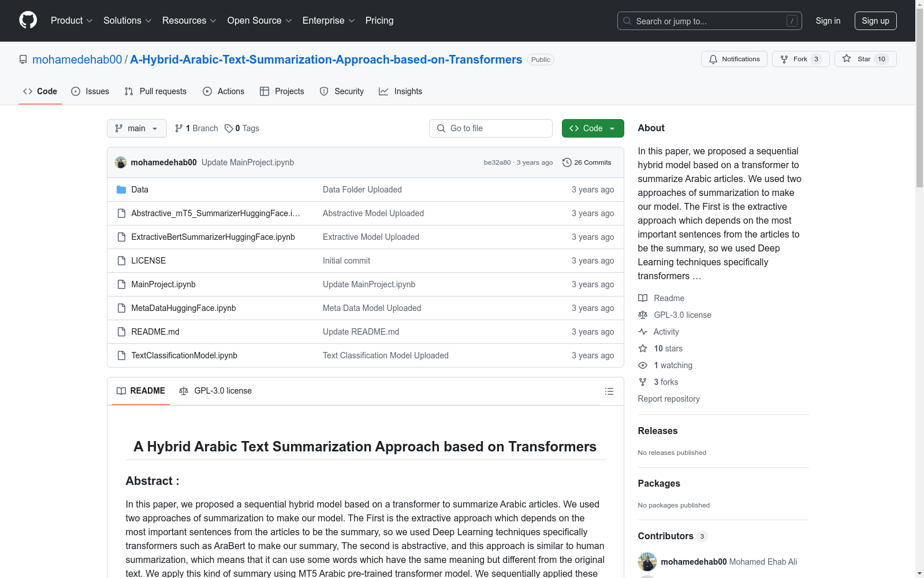Screen dimensions: 924x578
Task: Click the search magnifier icon in header
Action: click(x=627, y=21)
